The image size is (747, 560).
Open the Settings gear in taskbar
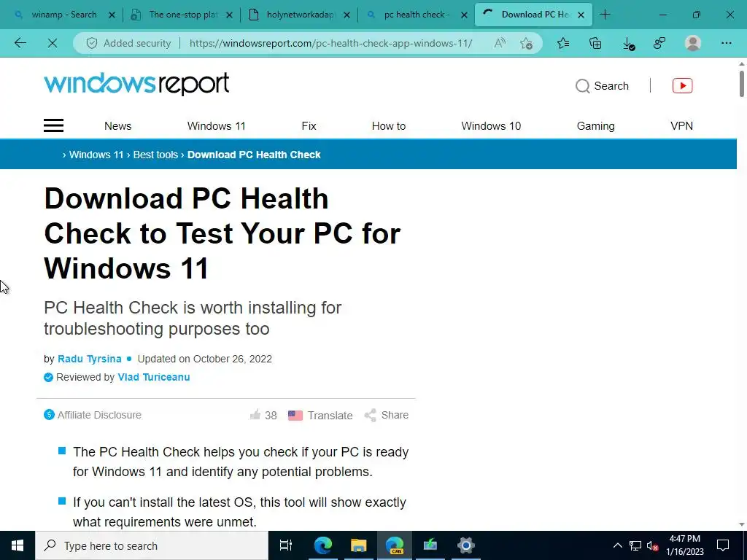point(466,545)
